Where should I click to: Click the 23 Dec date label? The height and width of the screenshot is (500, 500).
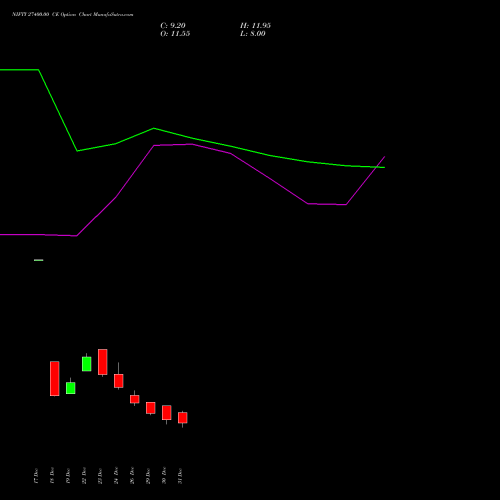click(100, 476)
